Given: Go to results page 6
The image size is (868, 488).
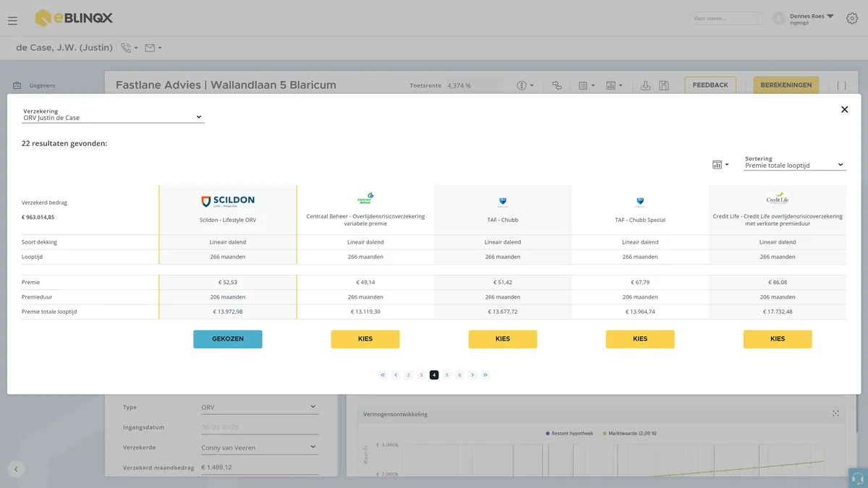Looking at the screenshot, I should coord(459,374).
